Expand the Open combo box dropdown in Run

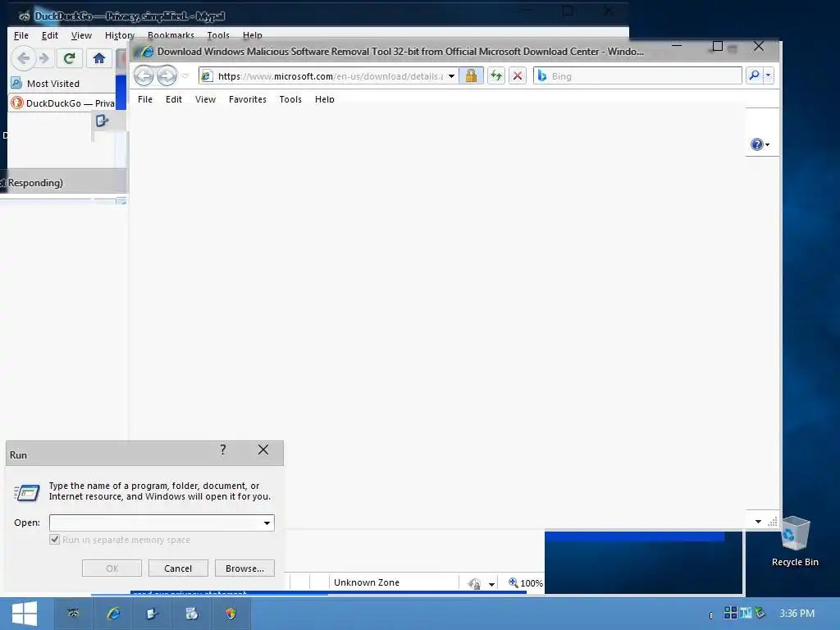[x=267, y=523]
